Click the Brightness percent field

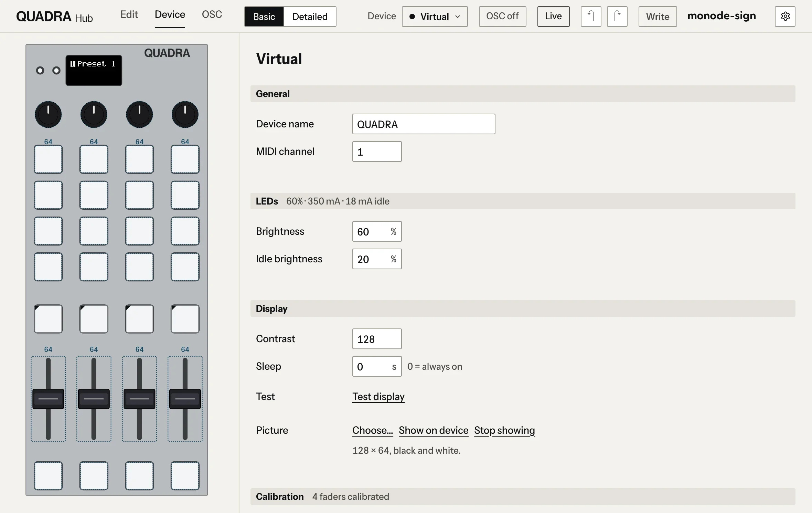click(377, 231)
